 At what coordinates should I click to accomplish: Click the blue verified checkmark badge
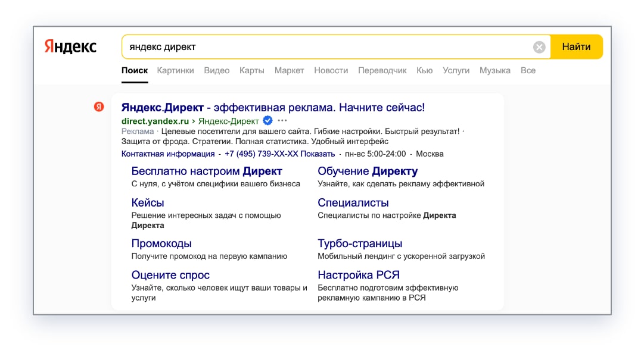pyautogui.click(x=268, y=120)
